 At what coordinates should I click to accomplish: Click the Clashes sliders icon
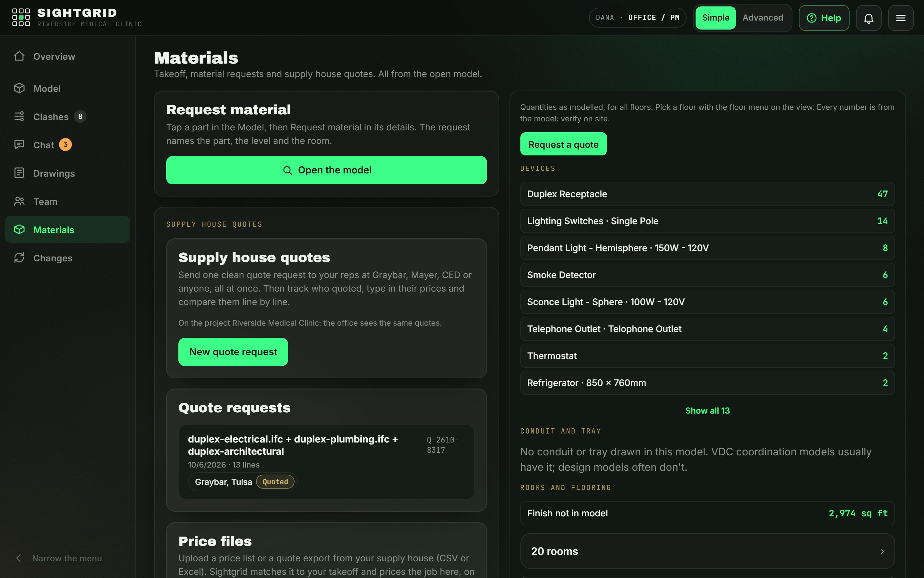19,117
